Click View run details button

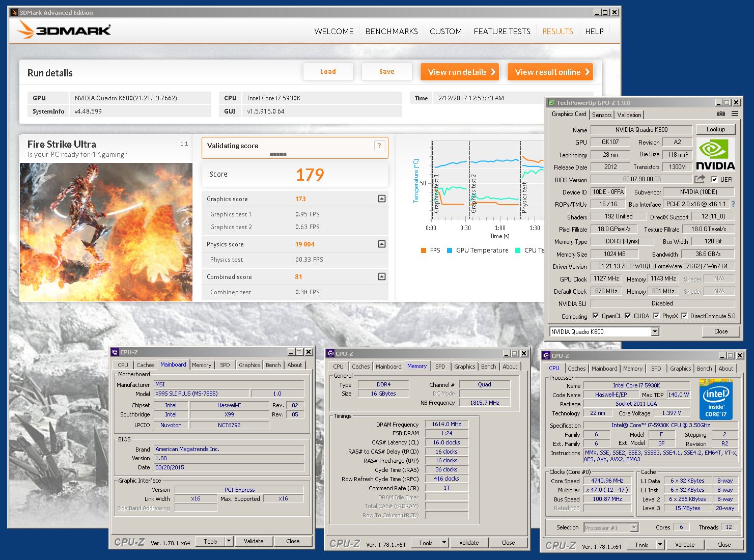coord(460,72)
